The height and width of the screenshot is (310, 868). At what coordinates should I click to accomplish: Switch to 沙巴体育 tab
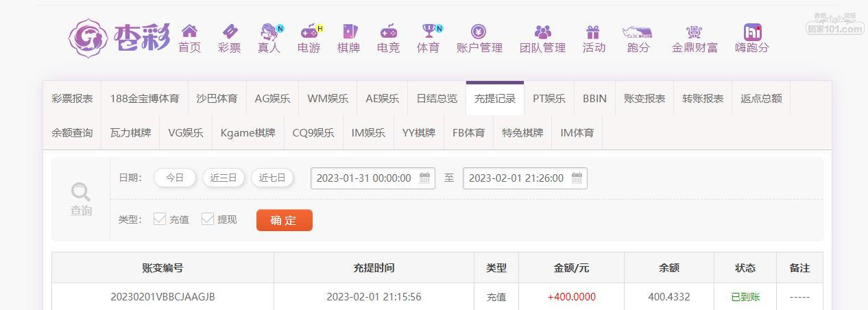(217, 98)
